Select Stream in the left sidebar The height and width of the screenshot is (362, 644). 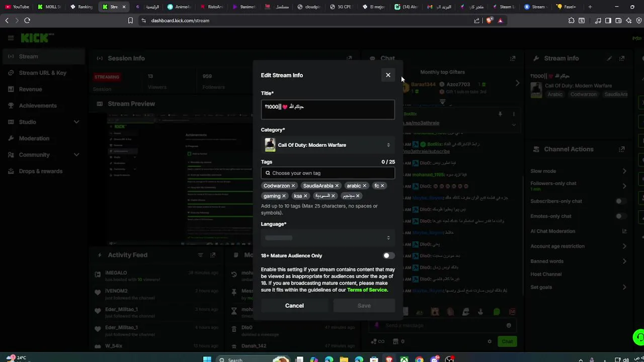(43, 56)
